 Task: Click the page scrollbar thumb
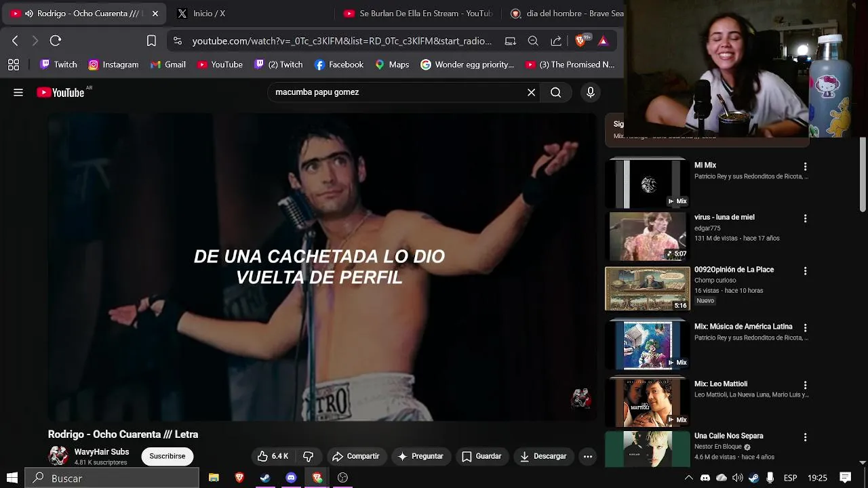tap(863, 175)
